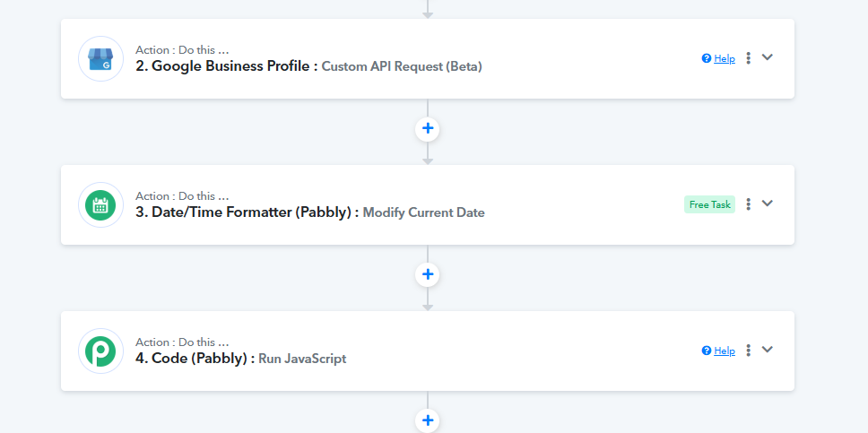Add a step after Google Business Profile
The image size is (868, 433).
click(428, 128)
